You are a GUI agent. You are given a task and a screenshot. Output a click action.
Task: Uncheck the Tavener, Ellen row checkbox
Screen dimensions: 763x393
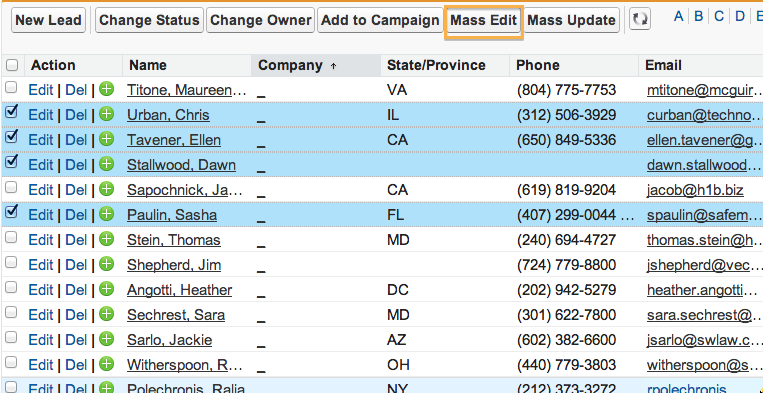[x=11, y=137]
